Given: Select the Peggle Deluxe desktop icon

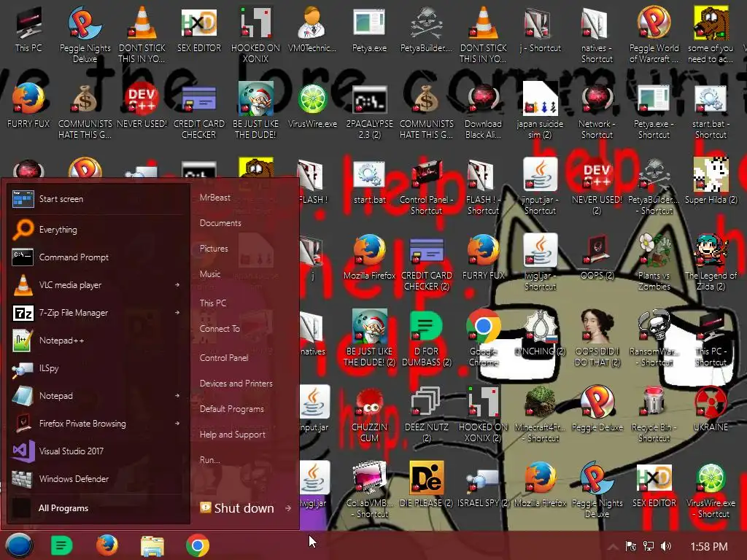Looking at the screenshot, I should coord(597,408).
